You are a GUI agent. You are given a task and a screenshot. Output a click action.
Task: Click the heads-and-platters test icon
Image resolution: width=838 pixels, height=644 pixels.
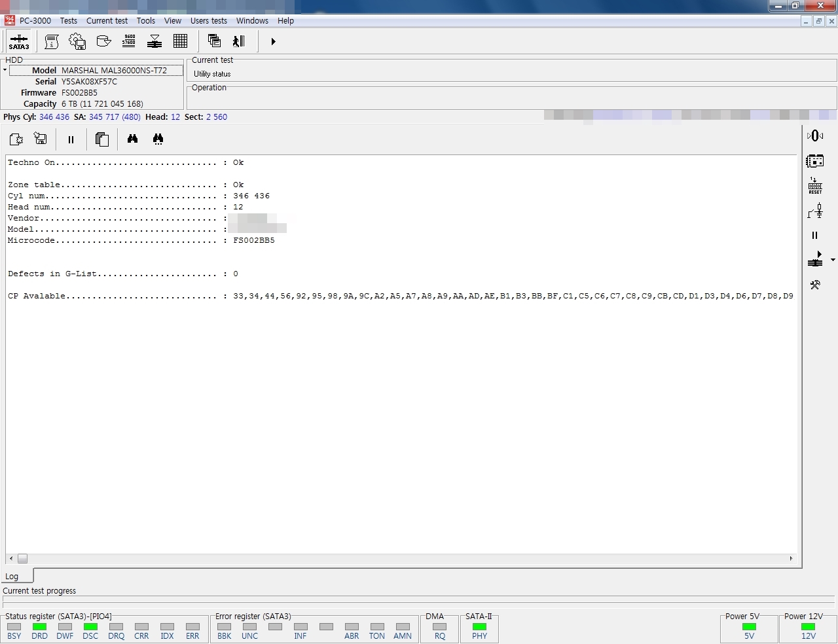pyautogui.click(x=155, y=41)
